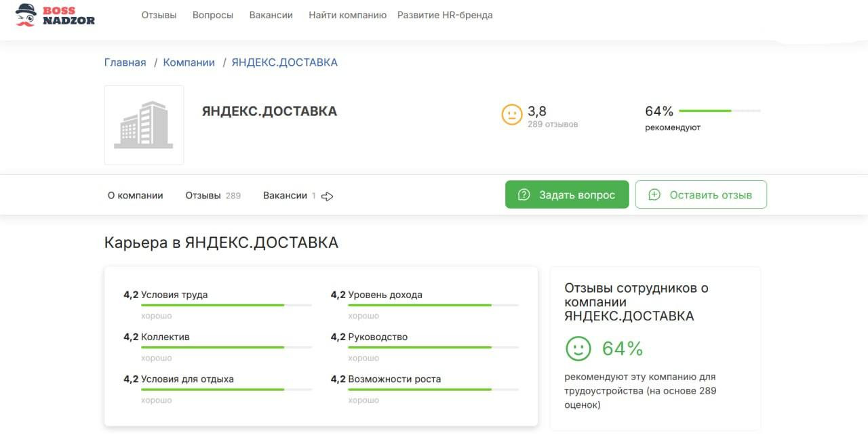This screenshot has width=868, height=439.
Task: Open the Вопросы menu item
Action: point(213,15)
